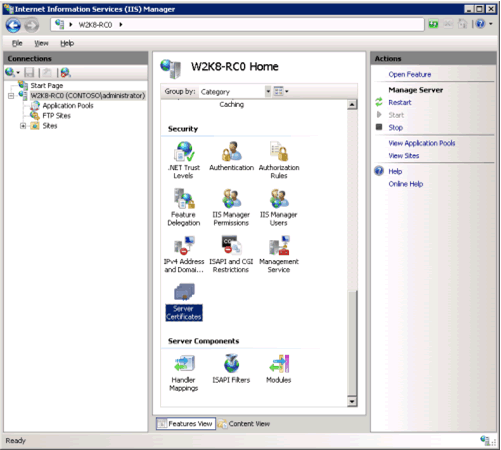Screen dimensions: 501x450
Task: Open the Authentication feature
Action: click(x=231, y=156)
